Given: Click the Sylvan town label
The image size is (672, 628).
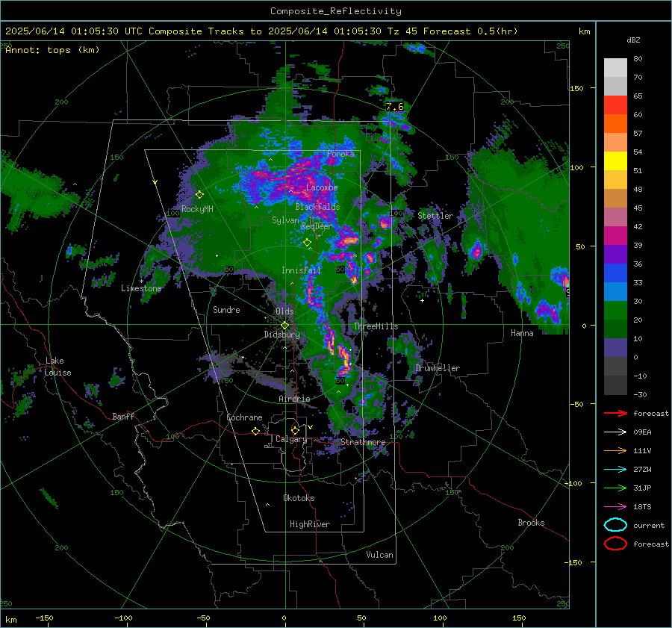Looking at the screenshot, I should (x=285, y=220).
